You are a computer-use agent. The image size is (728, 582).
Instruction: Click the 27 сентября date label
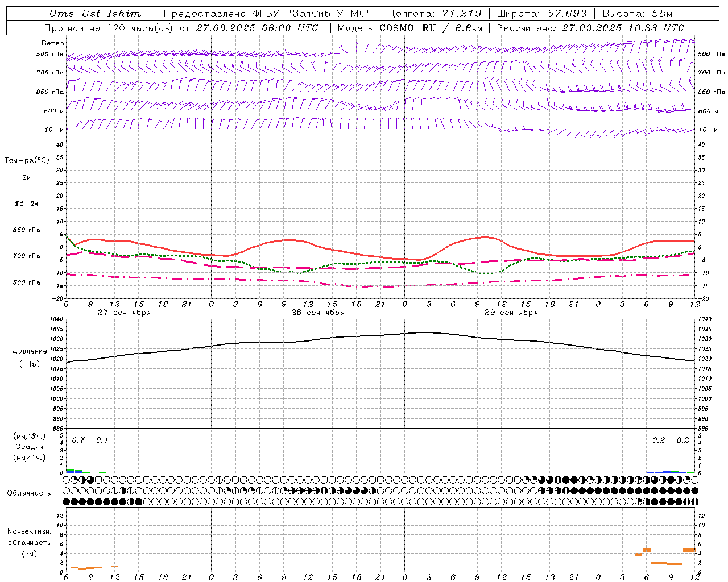[x=124, y=313]
